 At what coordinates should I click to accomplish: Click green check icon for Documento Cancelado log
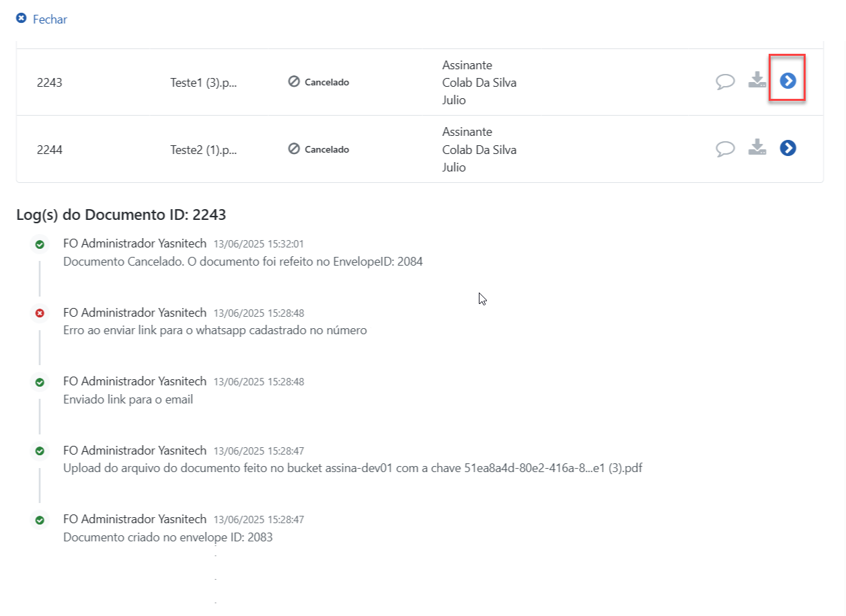pyautogui.click(x=40, y=244)
